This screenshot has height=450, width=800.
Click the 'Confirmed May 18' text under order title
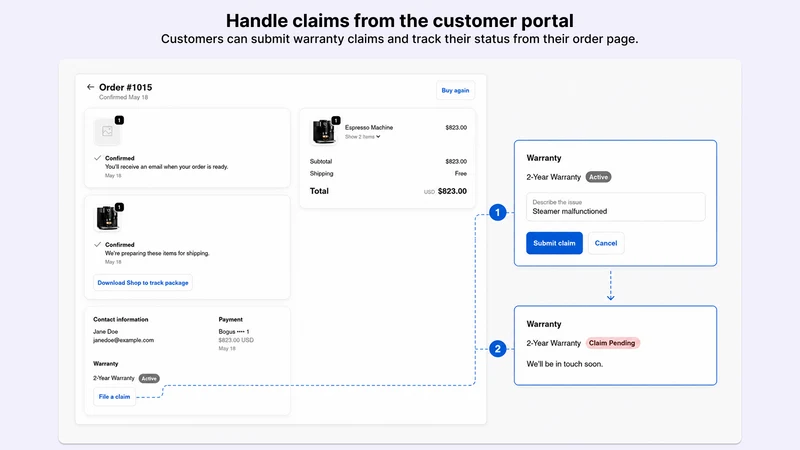123,97
